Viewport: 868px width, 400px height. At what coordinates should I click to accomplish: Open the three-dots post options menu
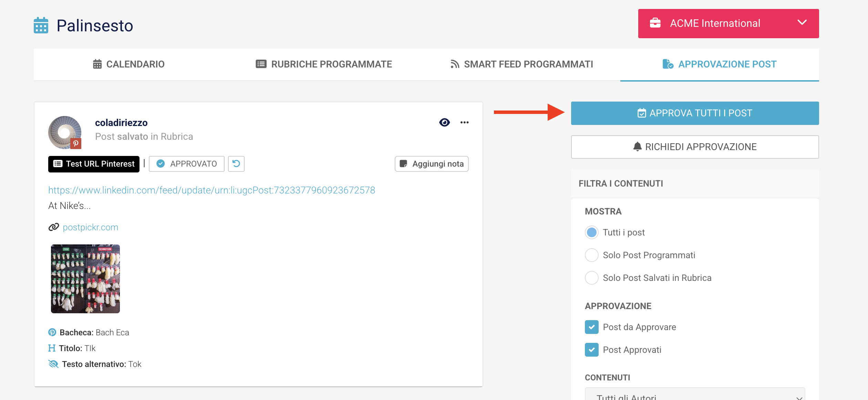[x=464, y=122]
